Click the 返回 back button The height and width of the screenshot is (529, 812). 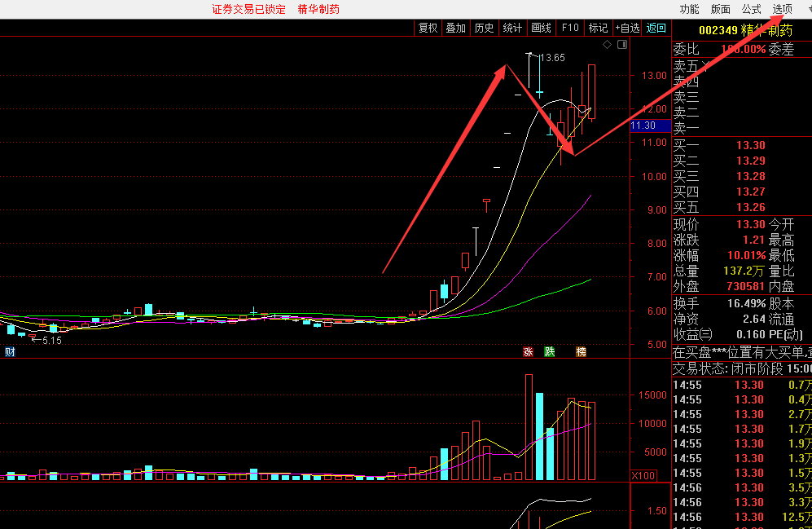coord(656,28)
